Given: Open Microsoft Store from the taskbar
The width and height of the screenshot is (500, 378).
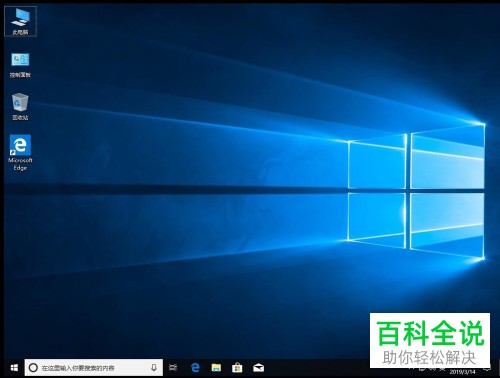Looking at the screenshot, I should click(237, 368).
